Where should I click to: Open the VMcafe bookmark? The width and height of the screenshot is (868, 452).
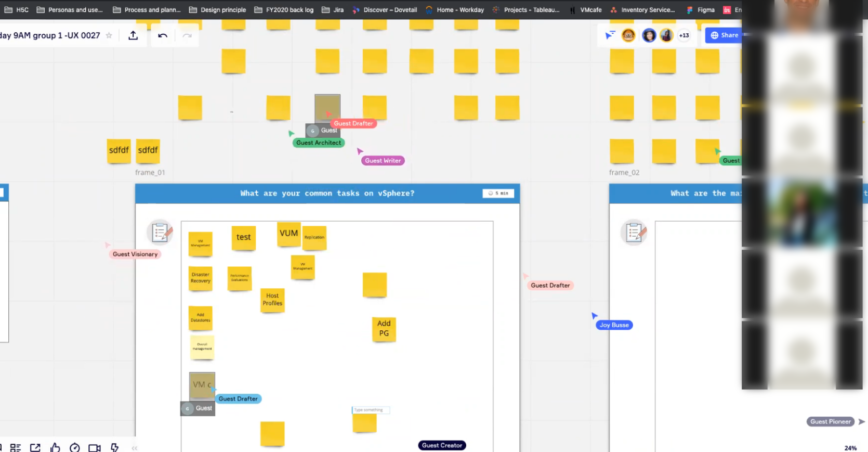[x=585, y=10]
